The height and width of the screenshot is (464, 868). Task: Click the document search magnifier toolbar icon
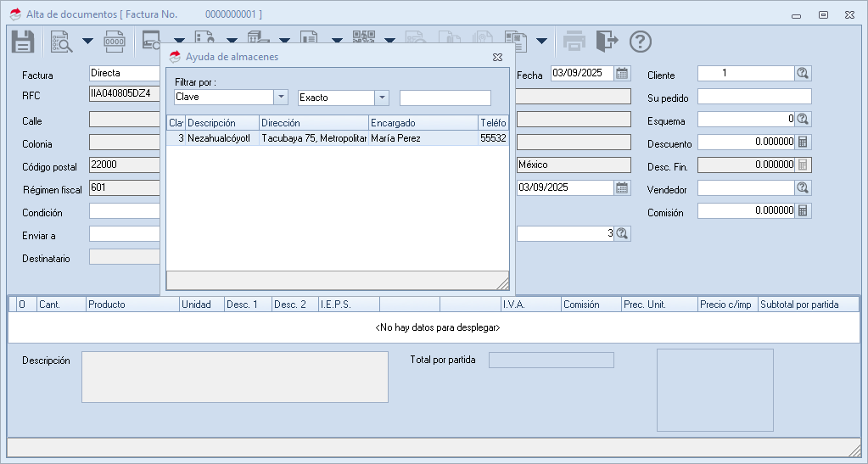click(x=62, y=41)
